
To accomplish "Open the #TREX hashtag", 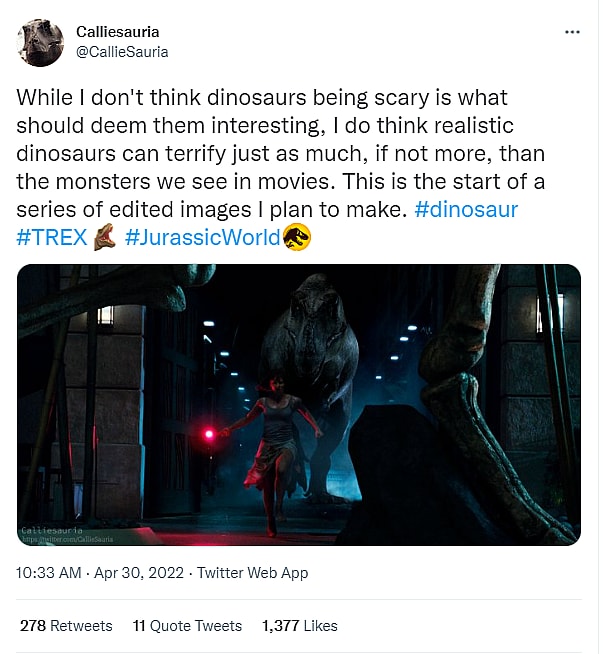I will point(52,239).
